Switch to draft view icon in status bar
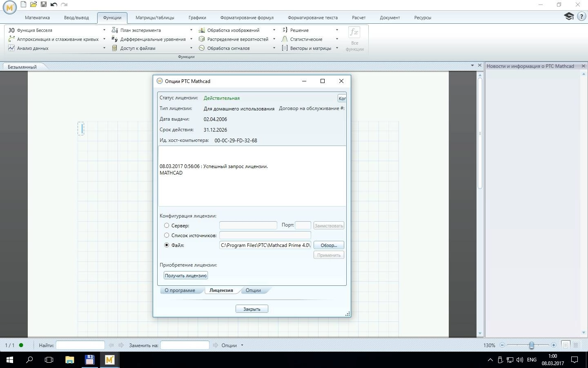This screenshot has width=588, height=368. tap(576, 345)
